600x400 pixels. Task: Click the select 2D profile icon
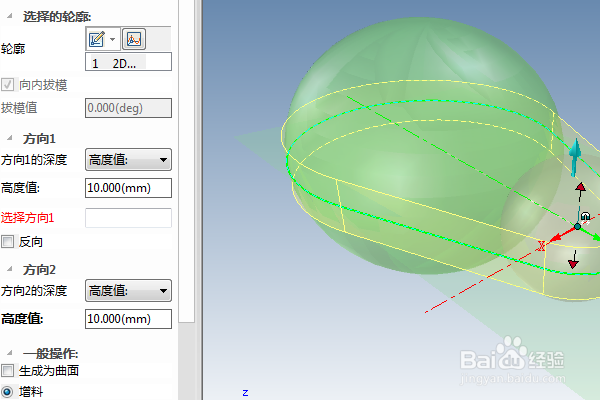134,39
